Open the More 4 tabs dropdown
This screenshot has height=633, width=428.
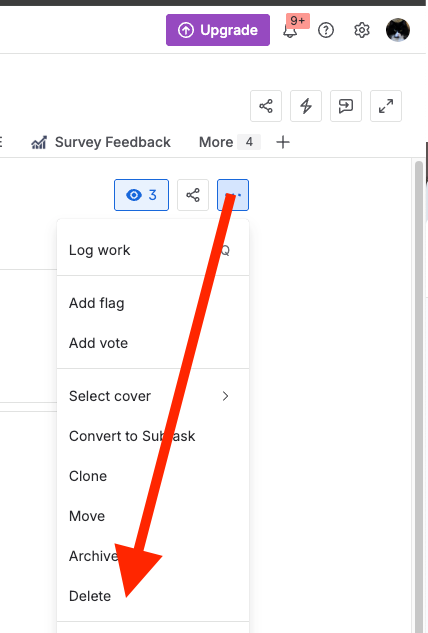click(x=229, y=142)
